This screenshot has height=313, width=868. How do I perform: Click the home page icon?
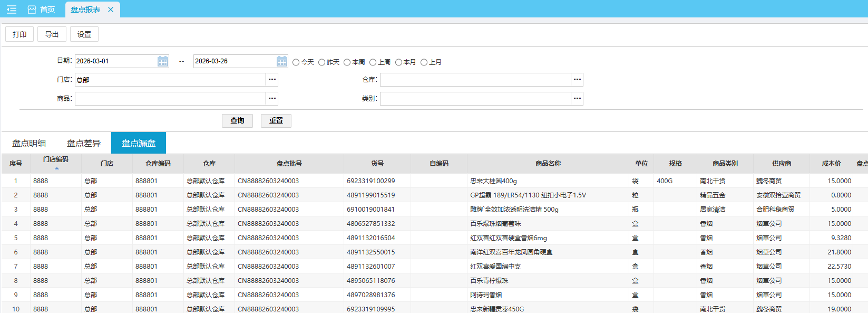coord(32,10)
